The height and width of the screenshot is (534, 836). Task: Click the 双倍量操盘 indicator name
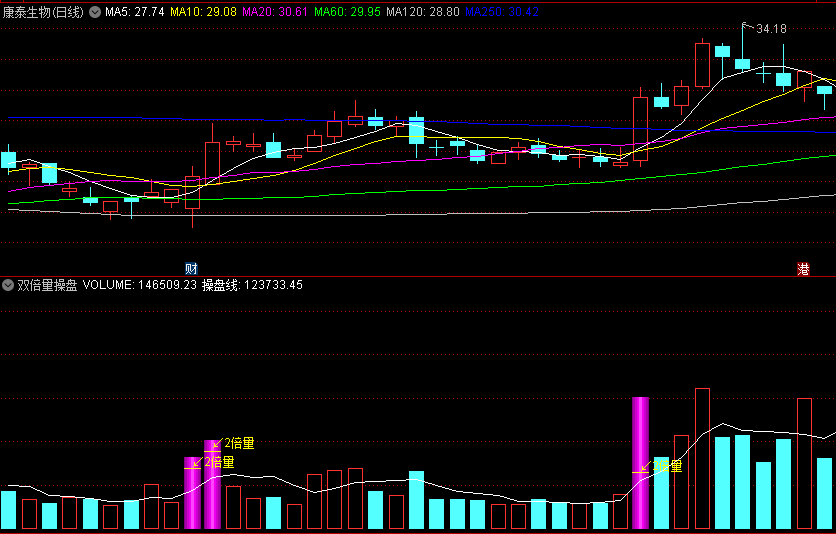point(47,285)
